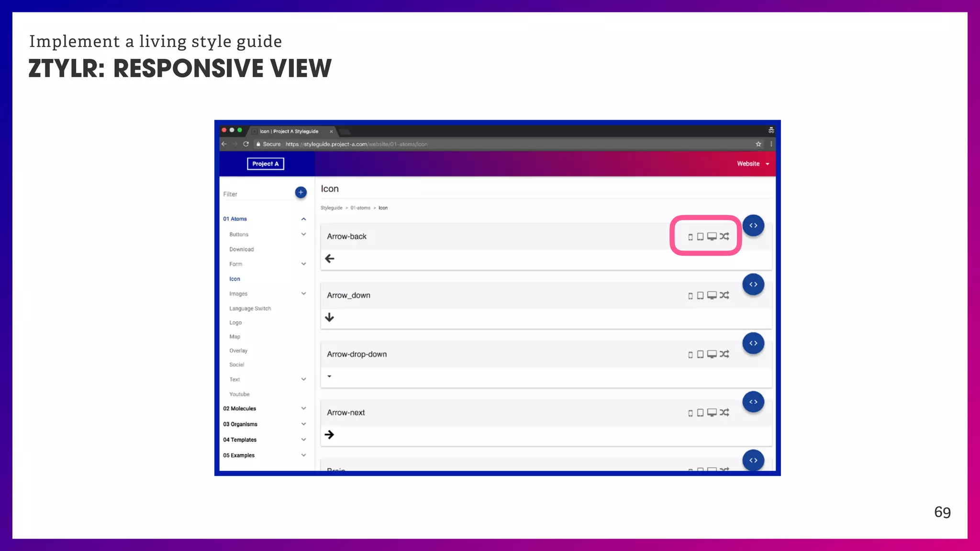Expand the Buttons submenu

[303, 234]
